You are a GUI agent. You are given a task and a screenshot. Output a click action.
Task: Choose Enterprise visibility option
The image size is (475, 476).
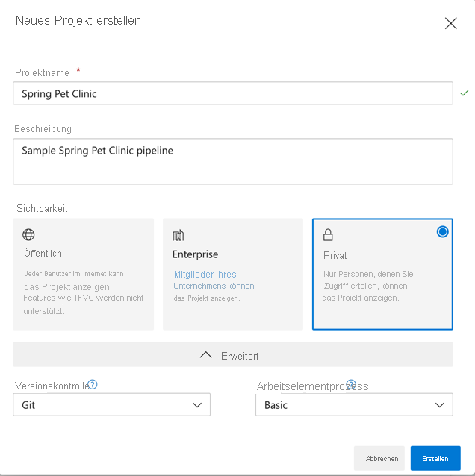click(233, 274)
